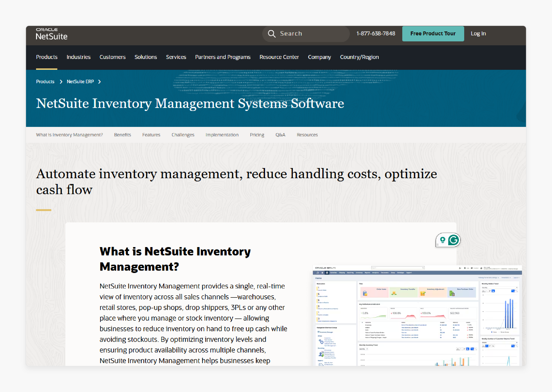Jump to What is Inventory Management? section
Screen dimensions: 552x392
coord(69,135)
